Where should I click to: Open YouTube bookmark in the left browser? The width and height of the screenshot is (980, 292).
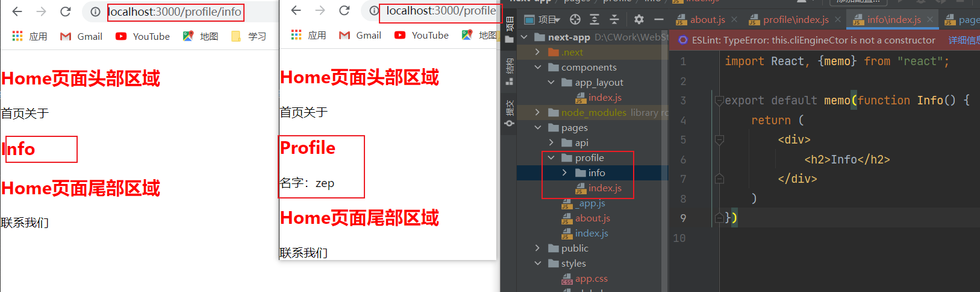(143, 36)
